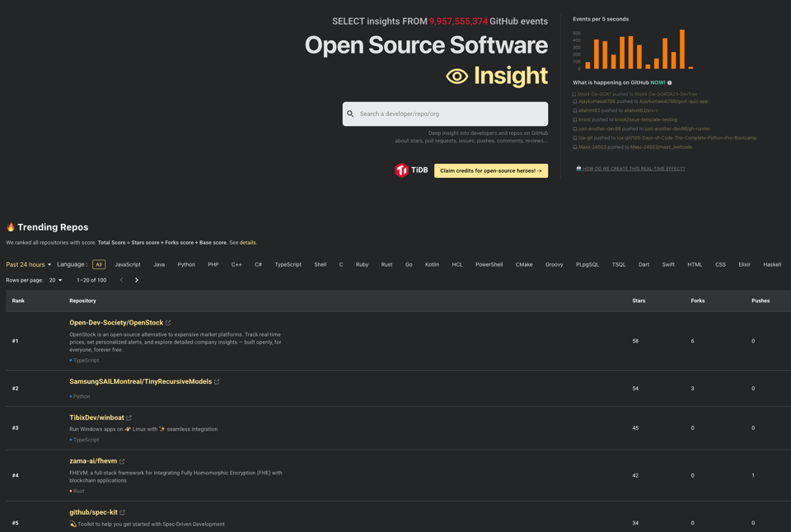Open github/spec-kit via its external link icon

[x=124, y=511]
